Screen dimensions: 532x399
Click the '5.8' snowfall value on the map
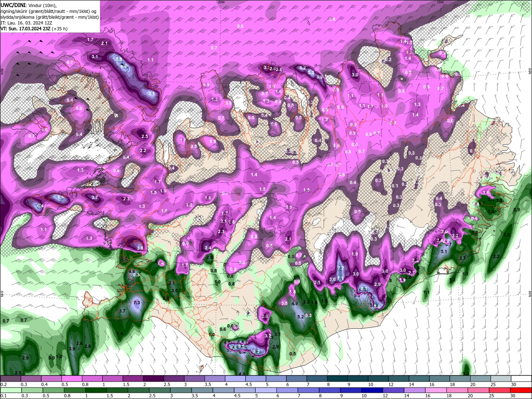click(119, 59)
